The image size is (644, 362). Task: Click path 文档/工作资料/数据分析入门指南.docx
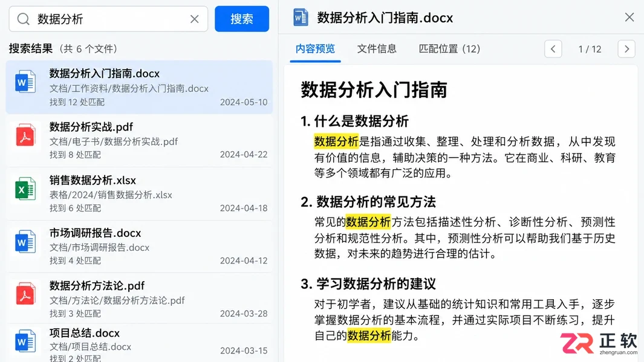pos(129,89)
